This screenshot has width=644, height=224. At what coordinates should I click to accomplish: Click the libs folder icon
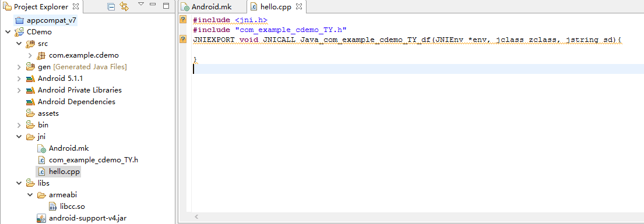click(30, 183)
